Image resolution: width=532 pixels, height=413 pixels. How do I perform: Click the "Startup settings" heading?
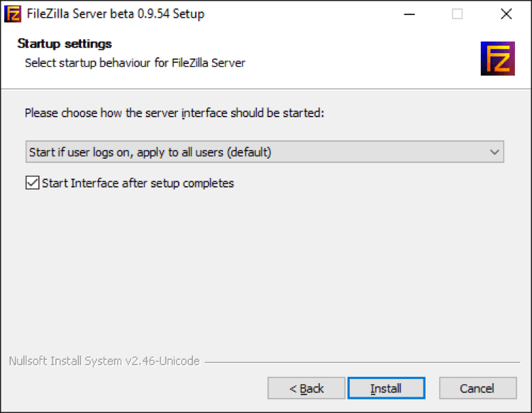(x=65, y=44)
